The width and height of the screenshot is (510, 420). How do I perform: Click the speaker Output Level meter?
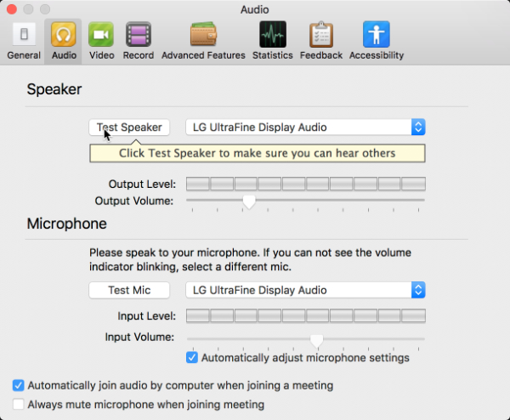point(305,184)
